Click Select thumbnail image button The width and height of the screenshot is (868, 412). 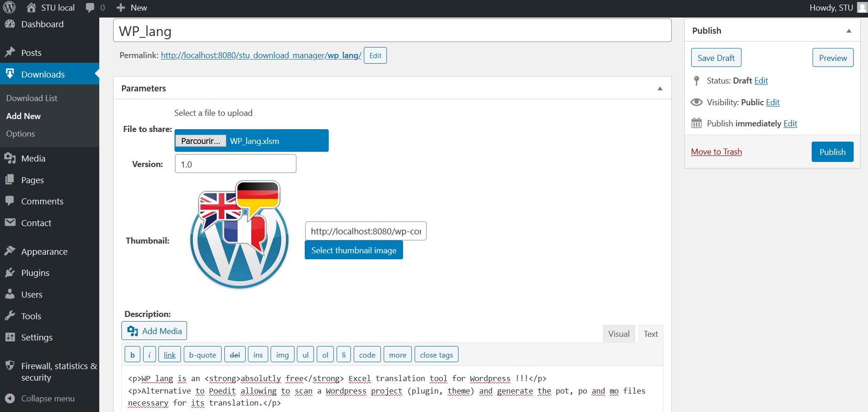point(354,250)
